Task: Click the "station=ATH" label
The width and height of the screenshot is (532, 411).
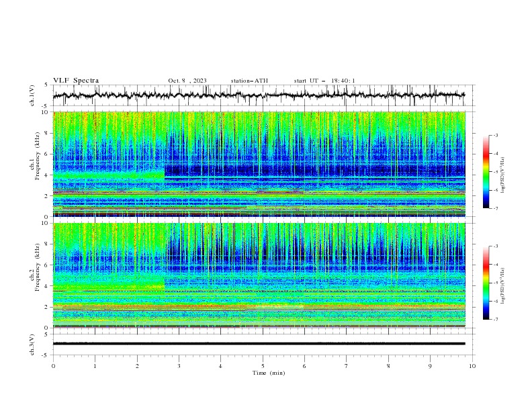Action: 249,81
